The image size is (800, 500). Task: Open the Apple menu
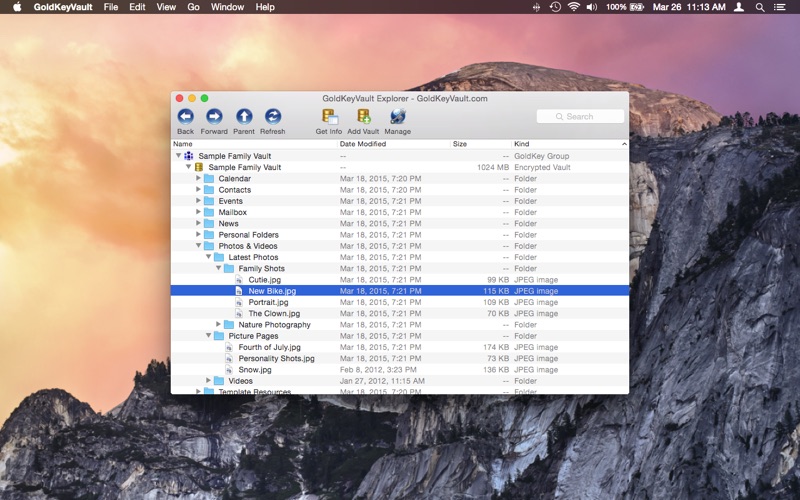coord(17,7)
